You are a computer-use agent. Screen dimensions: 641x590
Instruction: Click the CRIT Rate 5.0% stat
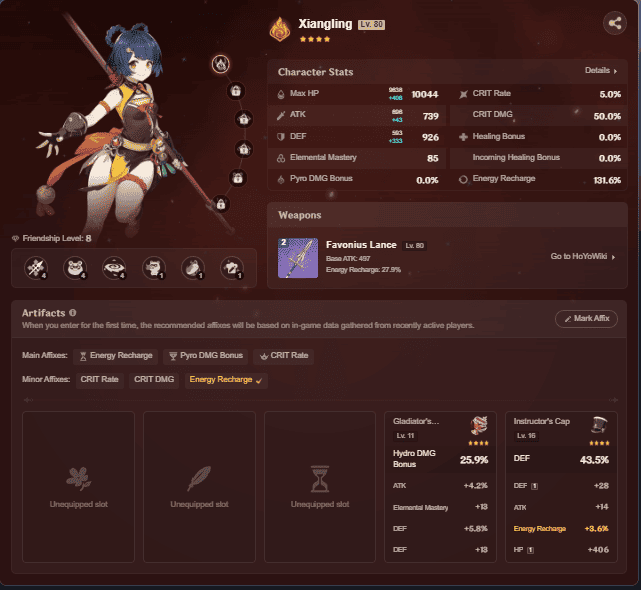[x=538, y=94]
